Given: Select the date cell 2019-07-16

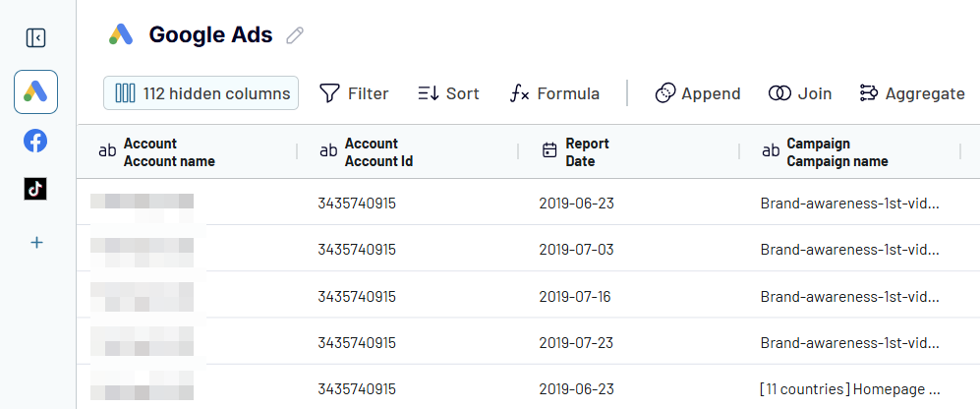Looking at the screenshot, I should pyautogui.click(x=575, y=296).
